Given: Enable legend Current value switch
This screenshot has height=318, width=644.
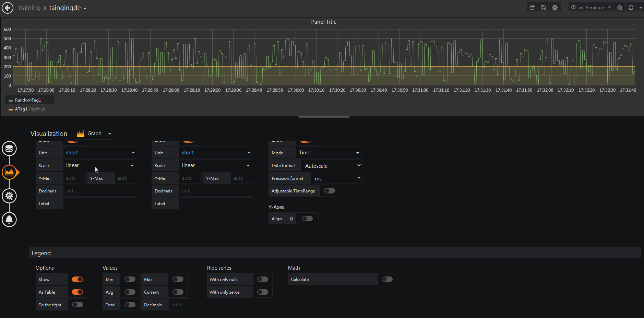Looking at the screenshot, I should 178,292.
